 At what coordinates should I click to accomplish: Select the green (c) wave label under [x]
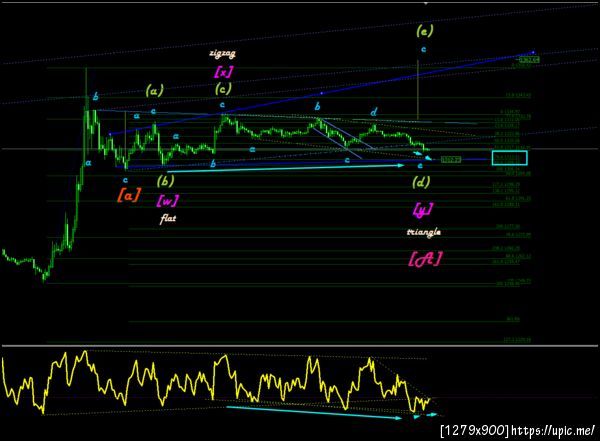tap(223, 89)
